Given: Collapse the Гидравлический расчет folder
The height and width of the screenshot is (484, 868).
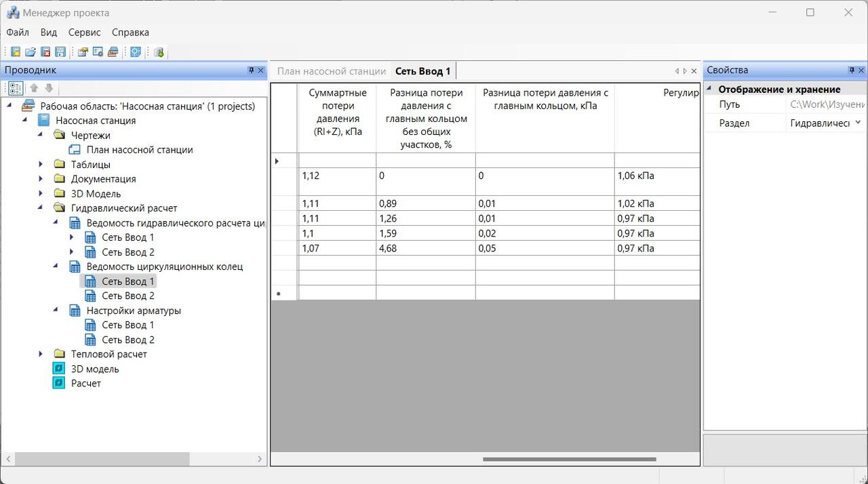Looking at the screenshot, I should (x=41, y=208).
